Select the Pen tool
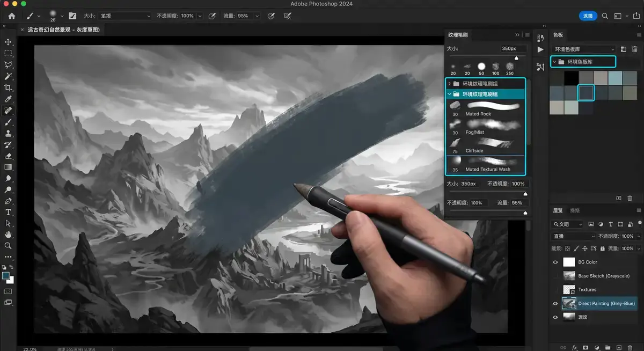The height and width of the screenshot is (351, 644). tap(8, 201)
